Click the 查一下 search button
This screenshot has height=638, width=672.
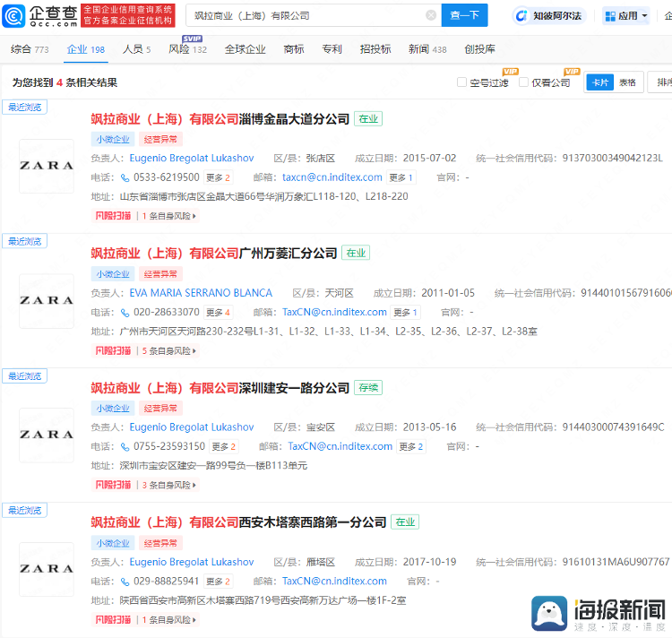(x=464, y=15)
